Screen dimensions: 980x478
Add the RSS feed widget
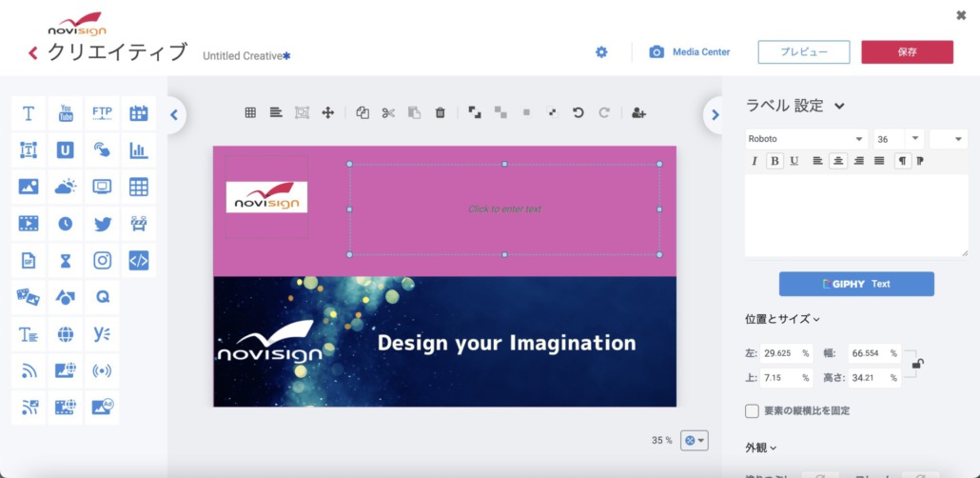pos(29,371)
